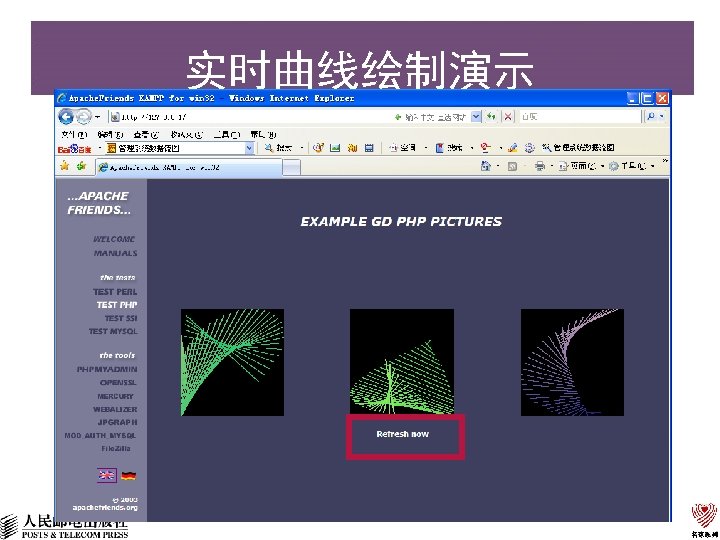The height and width of the screenshot is (540, 720).
Task: Open the FileZilla tool link
Action: click(x=116, y=448)
